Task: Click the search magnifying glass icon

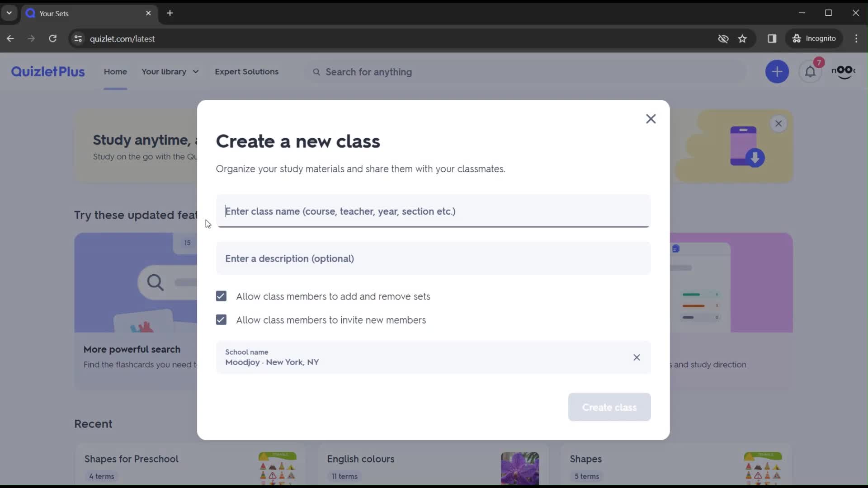Action: [316, 71]
